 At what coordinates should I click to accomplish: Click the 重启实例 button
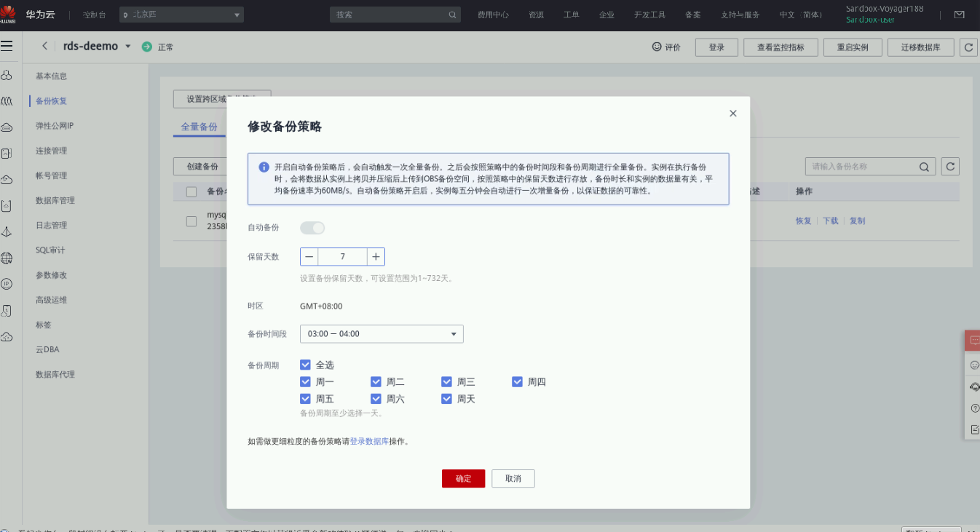853,47
